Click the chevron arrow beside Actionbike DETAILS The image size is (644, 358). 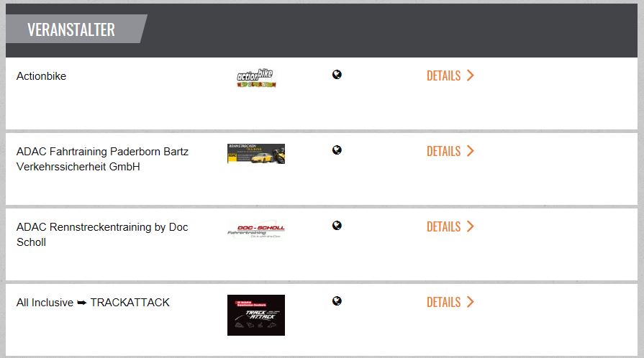tap(471, 75)
